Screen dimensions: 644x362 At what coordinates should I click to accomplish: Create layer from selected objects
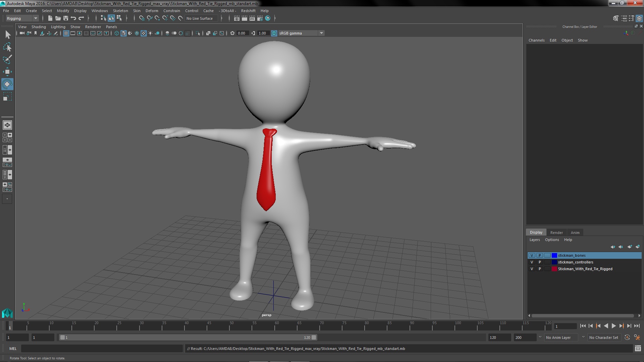pos(638,247)
